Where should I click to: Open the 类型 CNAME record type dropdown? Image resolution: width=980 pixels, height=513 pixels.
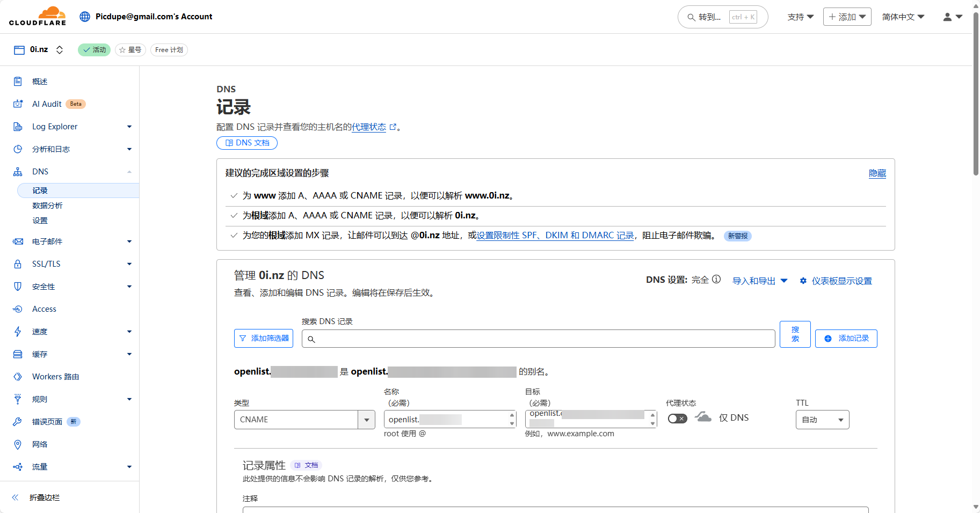304,420
